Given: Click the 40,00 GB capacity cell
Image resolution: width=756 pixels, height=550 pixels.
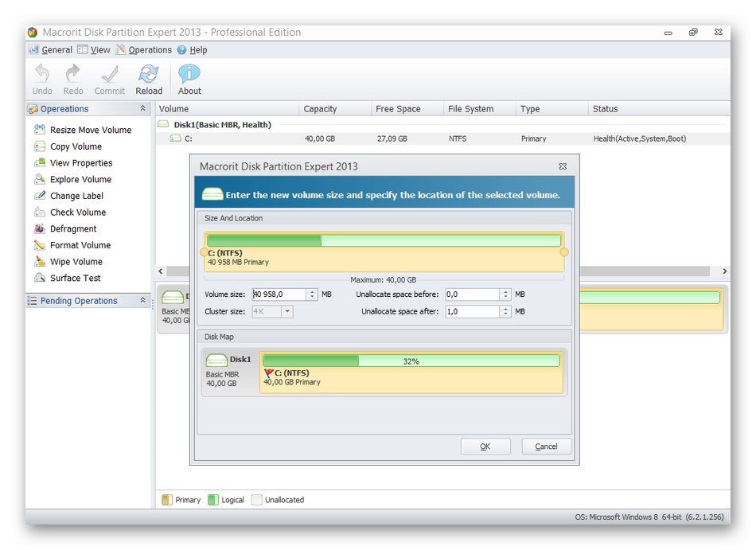Looking at the screenshot, I should click(320, 138).
